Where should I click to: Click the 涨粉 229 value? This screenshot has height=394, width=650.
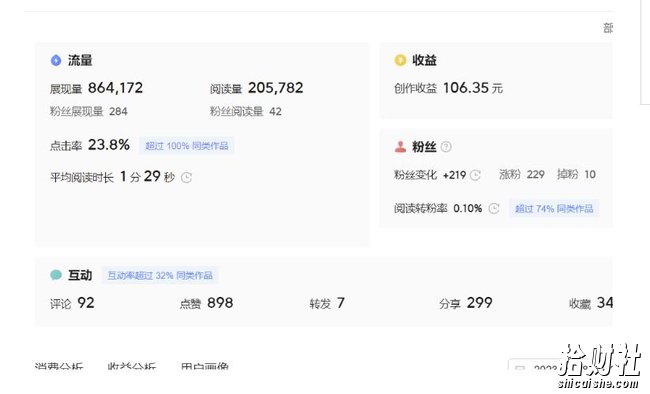click(536, 175)
